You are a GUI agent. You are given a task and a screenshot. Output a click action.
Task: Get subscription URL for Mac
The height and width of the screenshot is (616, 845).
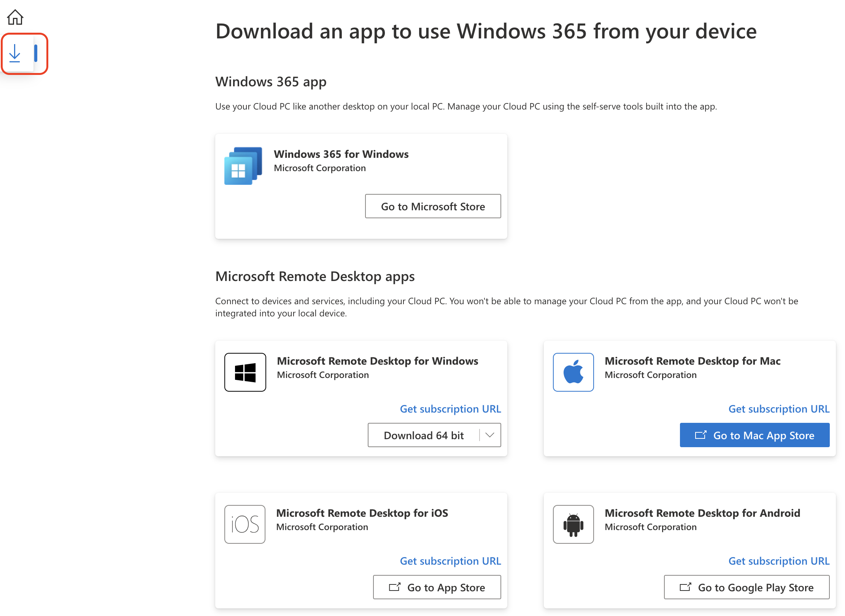[779, 409]
